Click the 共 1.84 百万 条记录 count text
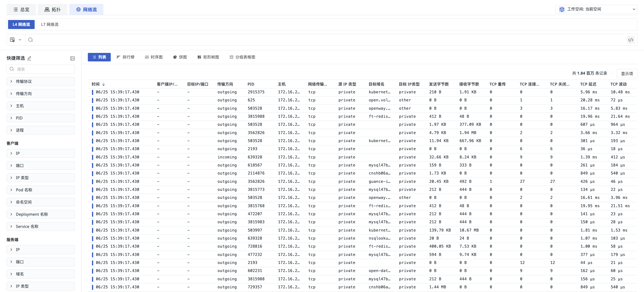The height and width of the screenshot is (292, 644). point(590,73)
